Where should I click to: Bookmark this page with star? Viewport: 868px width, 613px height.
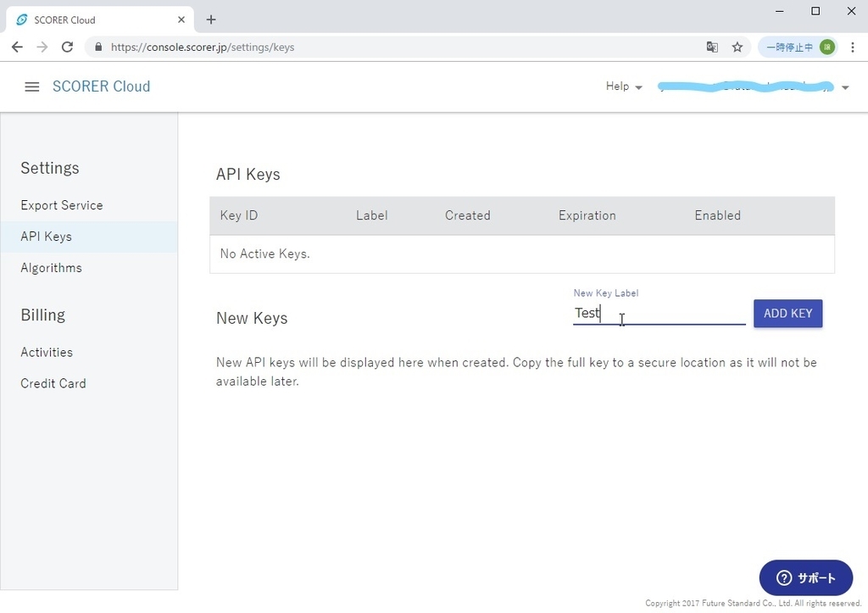(x=737, y=47)
